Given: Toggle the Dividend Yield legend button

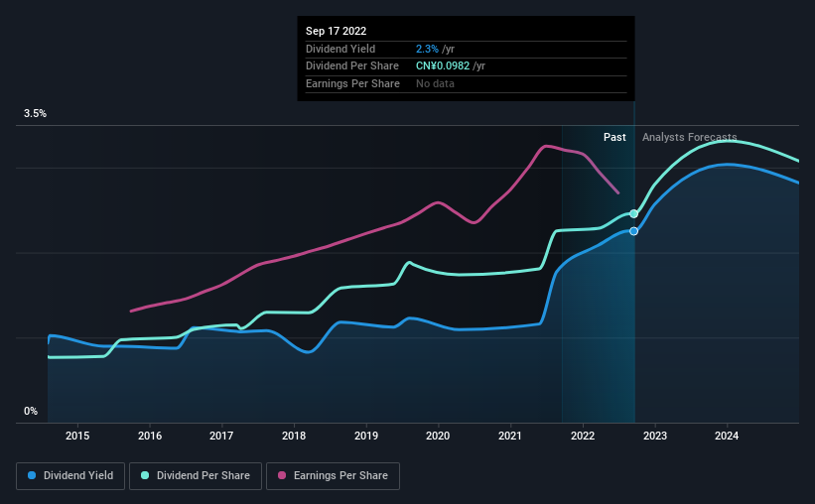Looking at the screenshot, I should click(x=70, y=476).
